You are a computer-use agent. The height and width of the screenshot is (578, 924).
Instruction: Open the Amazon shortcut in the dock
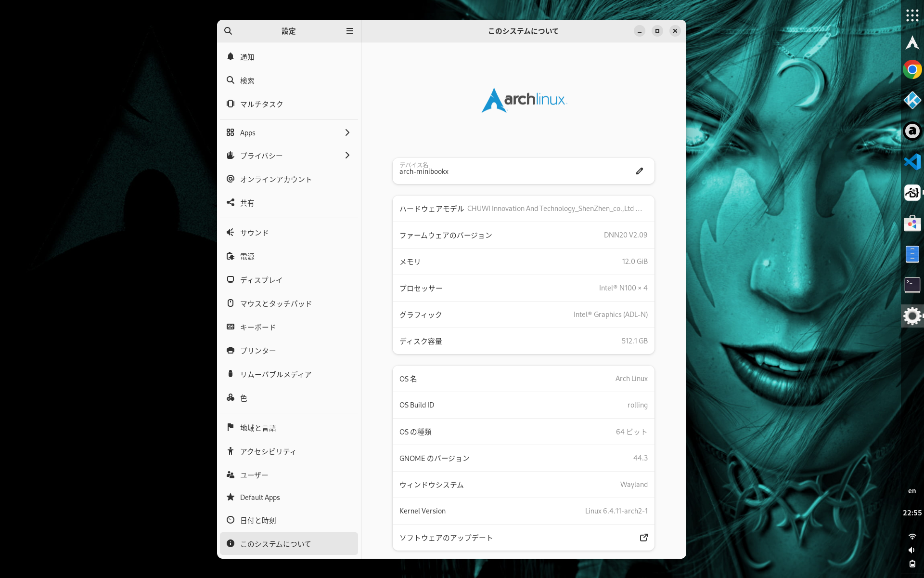pos(912,131)
